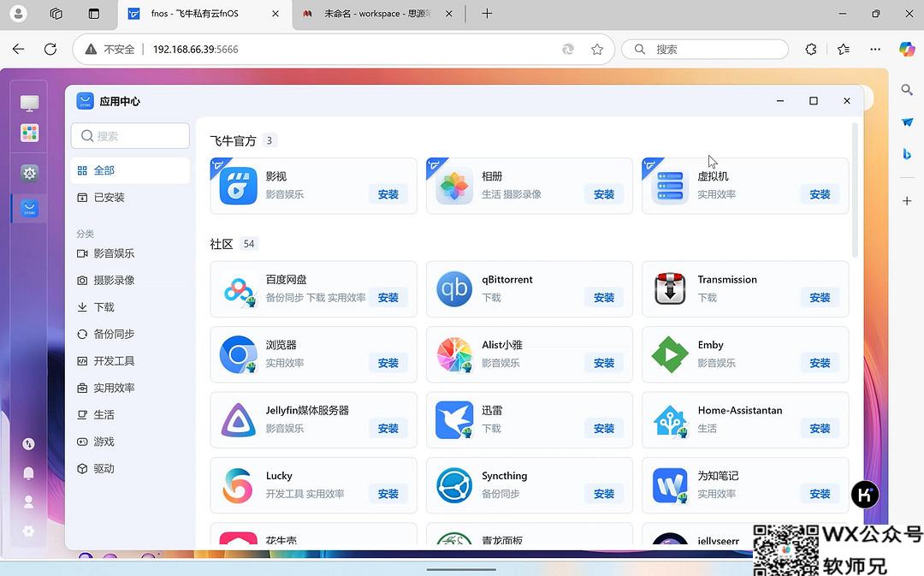
Task: Filter apps by 影音娱乐
Action: [130, 253]
